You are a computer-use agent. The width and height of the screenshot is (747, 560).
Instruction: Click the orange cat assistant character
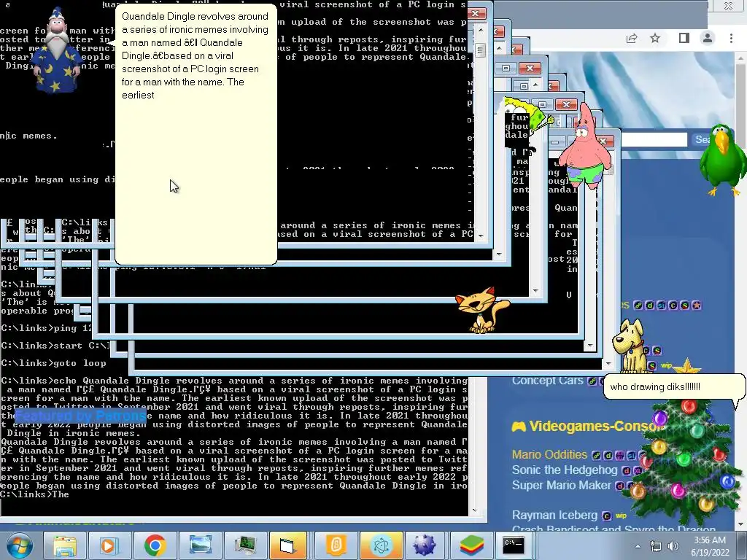pos(481,309)
